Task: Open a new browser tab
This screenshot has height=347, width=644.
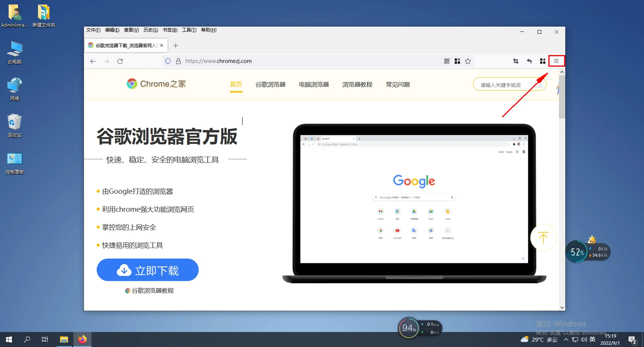Action: pos(175,45)
